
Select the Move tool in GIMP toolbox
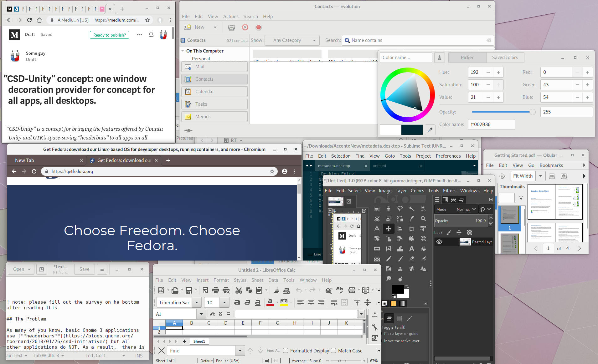[x=389, y=229]
